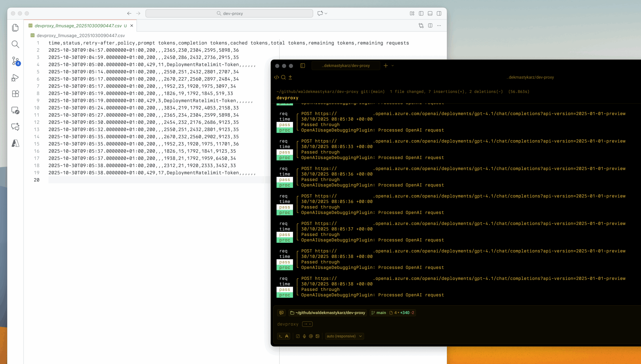641x364 pixels.
Task: Open a new terminal tab with the plus button
Action: pyautogui.click(x=386, y=66)
